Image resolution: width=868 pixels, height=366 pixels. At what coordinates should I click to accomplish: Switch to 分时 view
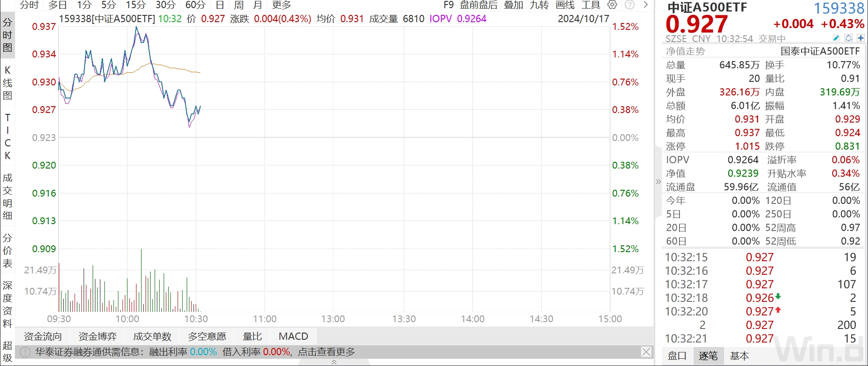click(x=29, y=5)
